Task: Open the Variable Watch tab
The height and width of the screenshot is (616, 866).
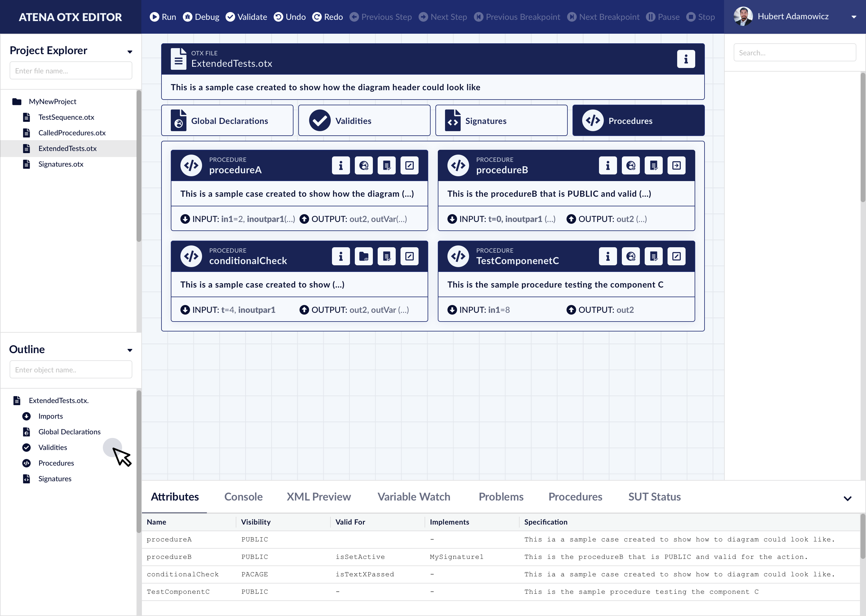Action: pos(414,497)
